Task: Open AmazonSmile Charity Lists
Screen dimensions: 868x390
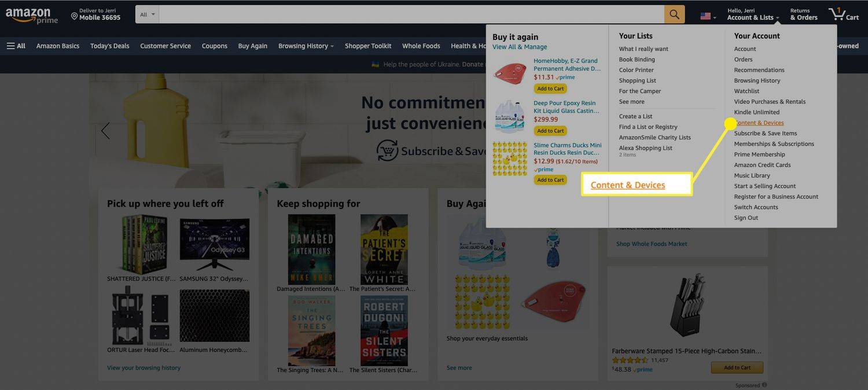Action: point(655,137)
